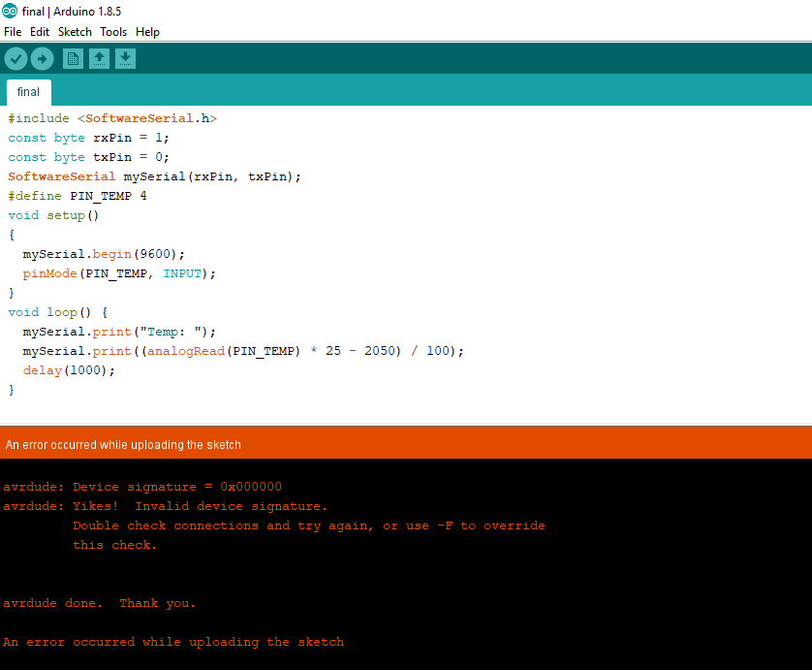Click the last console line 'An error occurred while uploading the sketch'

click(173, 643)
